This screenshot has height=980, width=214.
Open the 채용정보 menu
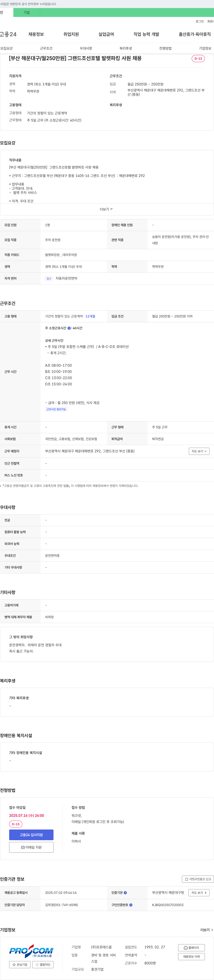tap(36, 34)
